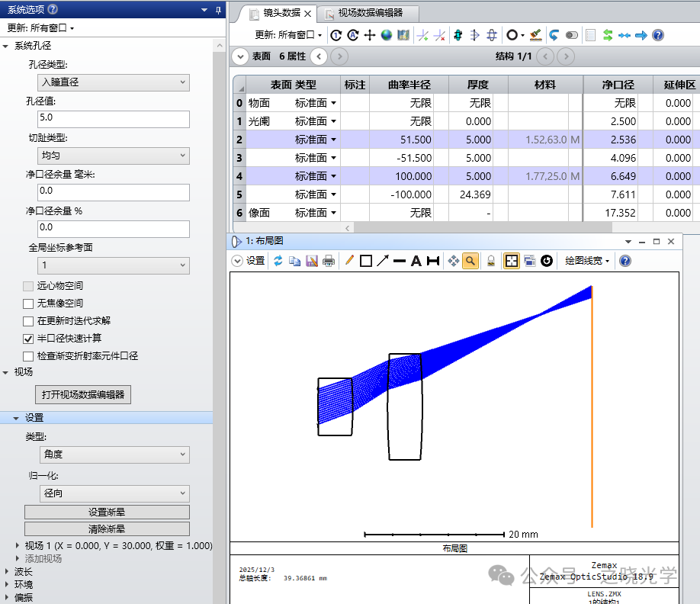Open the 孔径类型 dropdown

point(113,82)
